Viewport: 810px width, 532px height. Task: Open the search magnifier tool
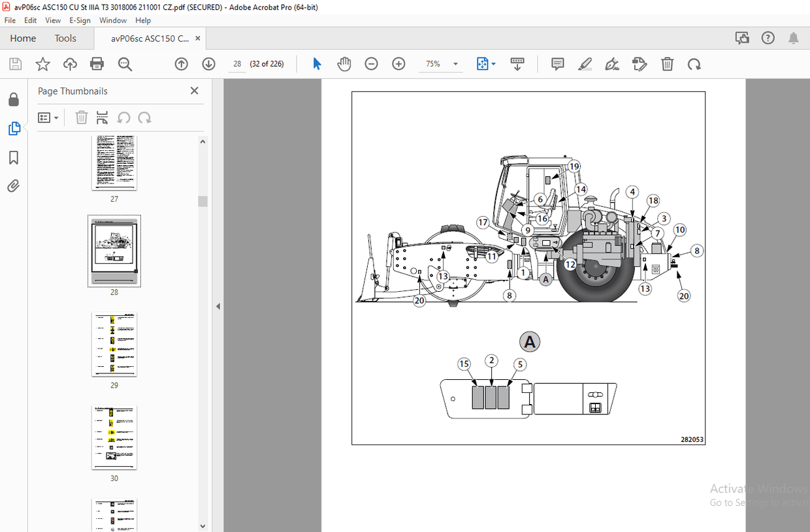[125, 64]
